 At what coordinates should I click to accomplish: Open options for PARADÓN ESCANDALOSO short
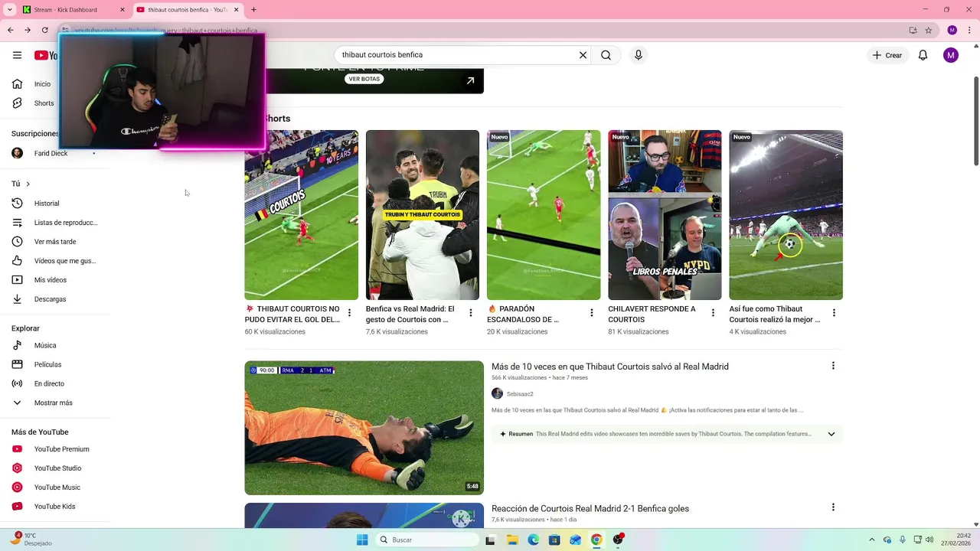(591, 313)
